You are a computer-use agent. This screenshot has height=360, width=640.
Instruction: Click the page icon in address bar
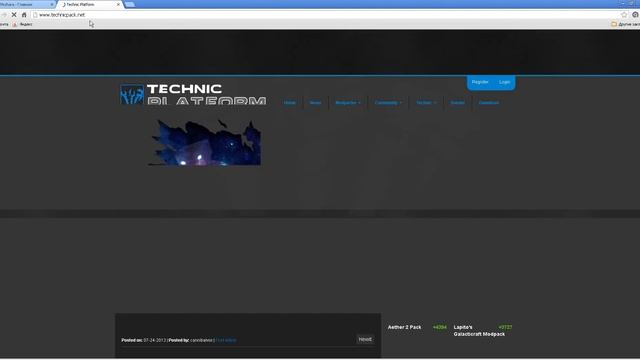[x=35, y=15]
